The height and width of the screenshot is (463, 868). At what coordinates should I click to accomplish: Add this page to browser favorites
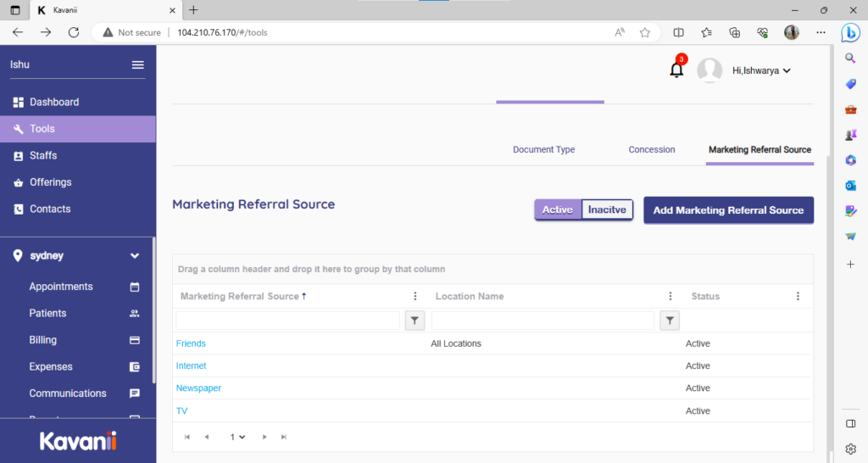click(x=645, y=32)
